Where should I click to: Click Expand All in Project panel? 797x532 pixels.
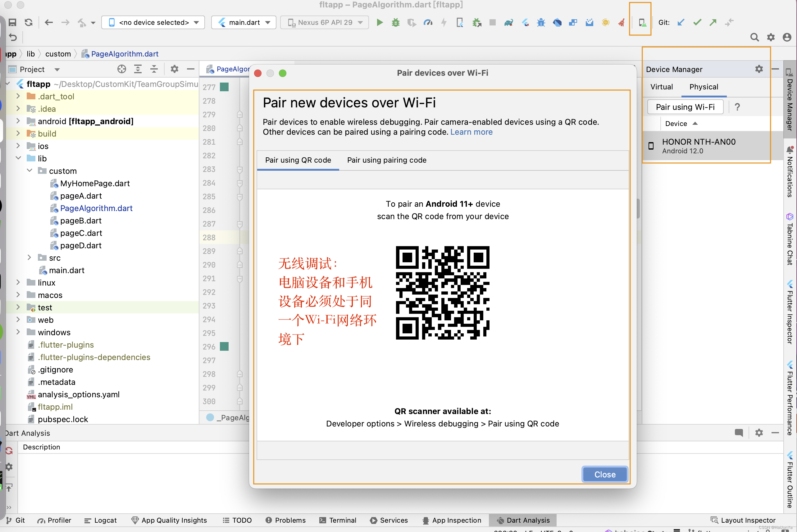(138, 69)
